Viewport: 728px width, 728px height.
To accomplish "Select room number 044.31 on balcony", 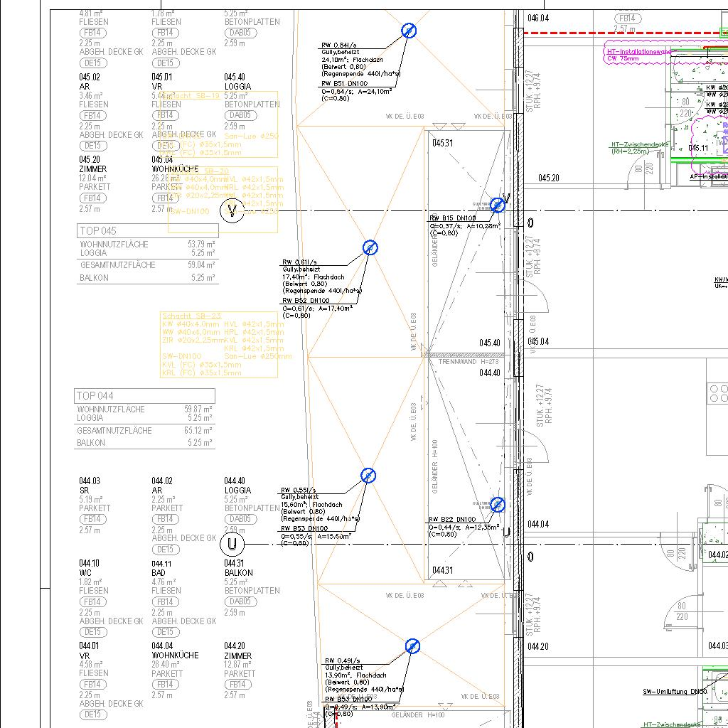I will pyautogui.click(x=442, y=570).
